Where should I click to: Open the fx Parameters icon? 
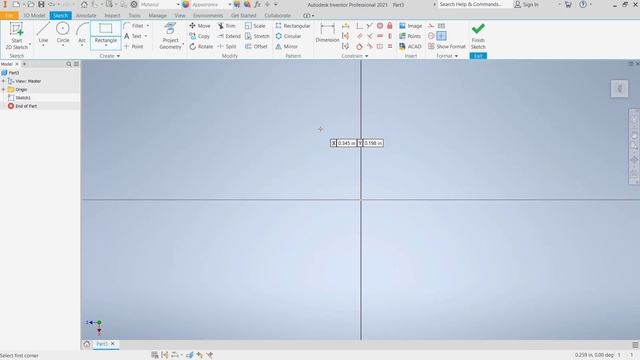point(257,4)
